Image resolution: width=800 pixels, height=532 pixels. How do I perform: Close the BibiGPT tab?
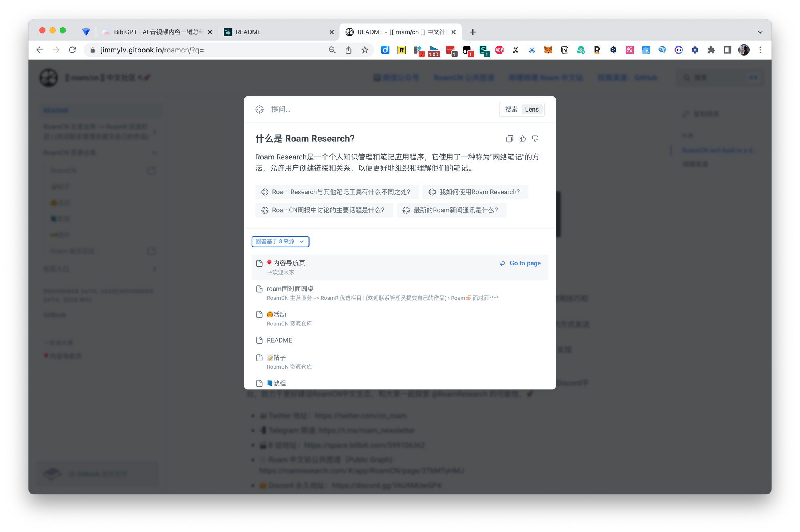(210, 32)
